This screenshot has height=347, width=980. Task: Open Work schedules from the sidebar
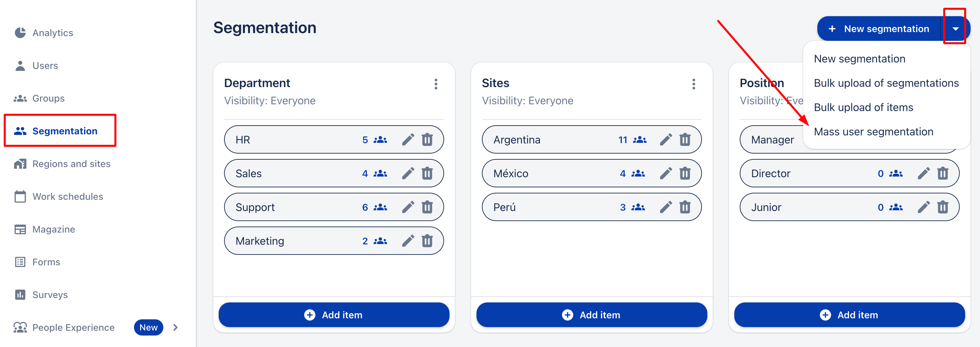click(67, 196)
